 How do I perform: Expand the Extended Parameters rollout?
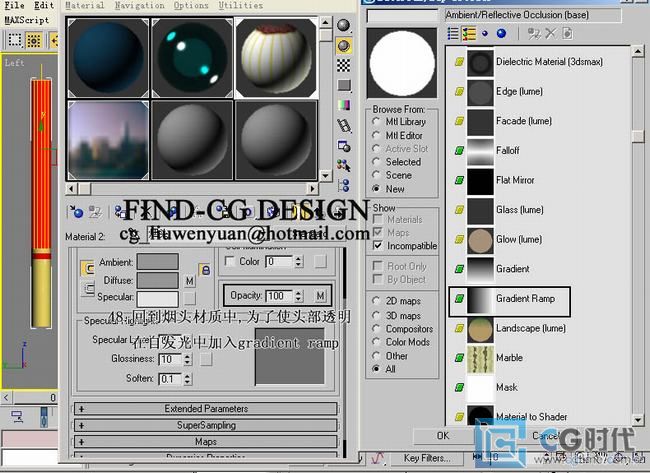[206, 409]
